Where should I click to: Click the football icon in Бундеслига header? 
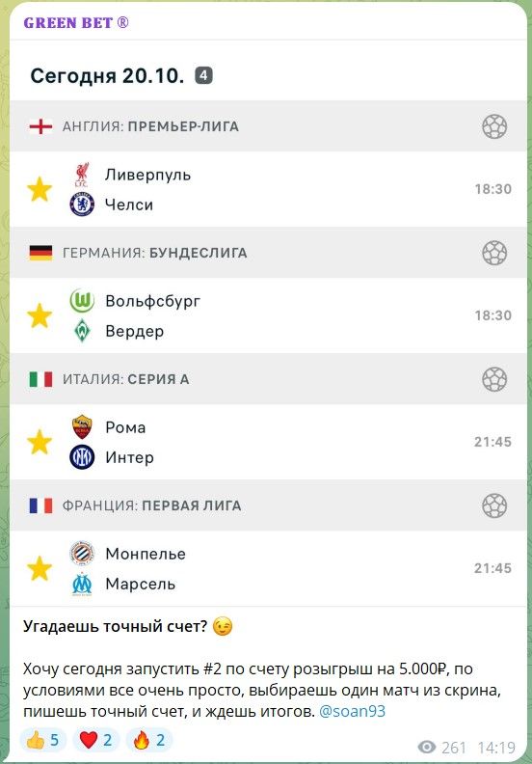494,253
